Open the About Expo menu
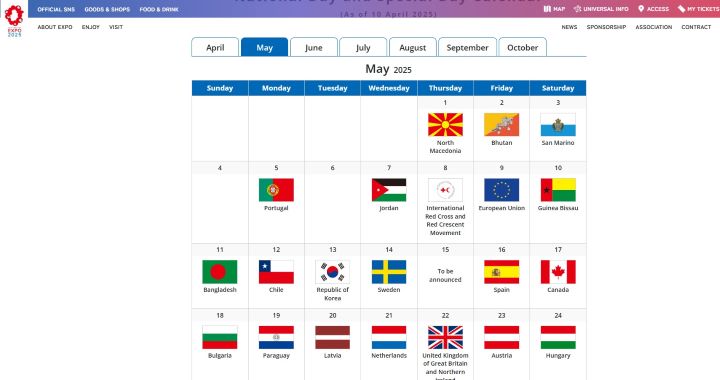This screenshot has width=720, height=380. point(55,27)
